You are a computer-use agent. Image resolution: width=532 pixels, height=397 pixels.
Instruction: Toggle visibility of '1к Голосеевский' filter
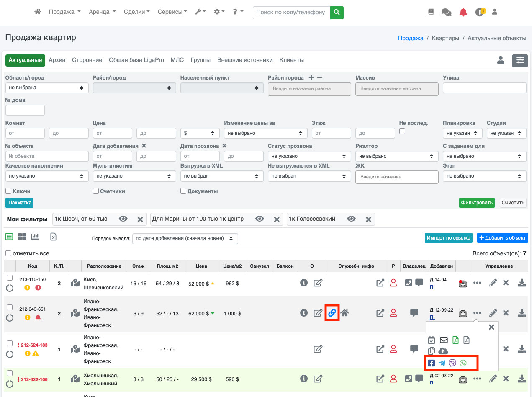point(351,219)
